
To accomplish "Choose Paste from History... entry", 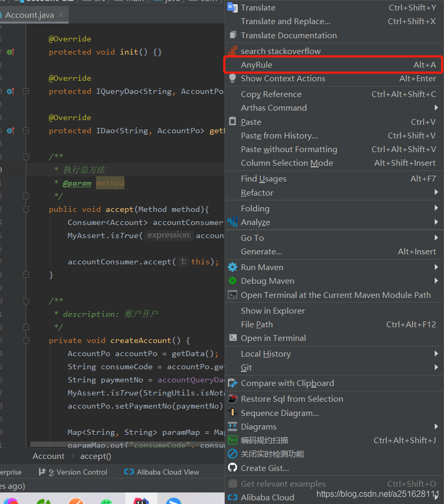I will [x=334, y=136].
